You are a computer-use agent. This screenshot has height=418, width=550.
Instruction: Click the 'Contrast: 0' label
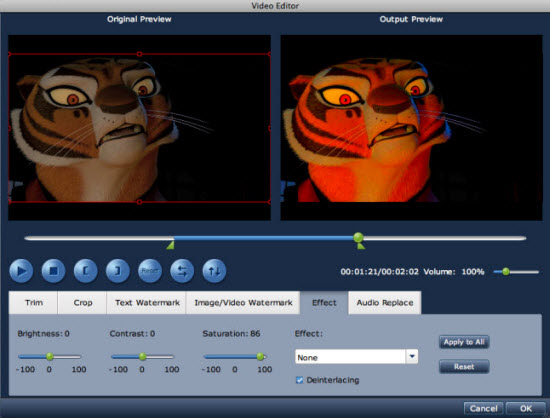coord(132,333)
